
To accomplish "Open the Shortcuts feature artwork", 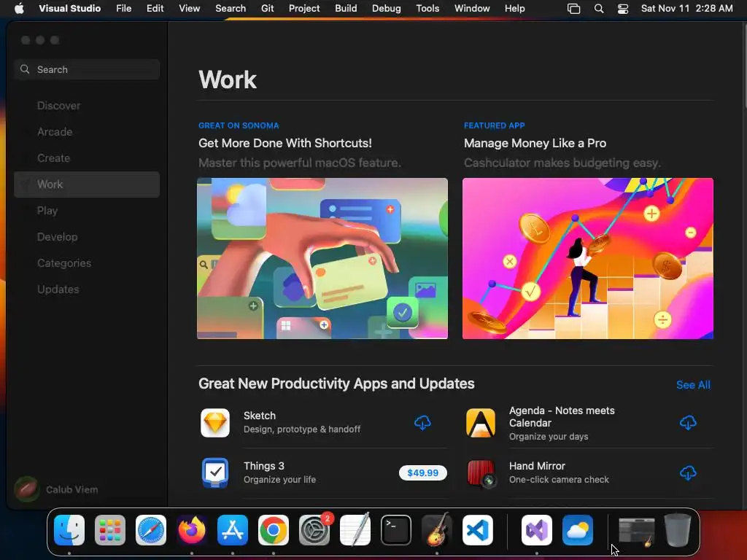I will click(322, 259).
